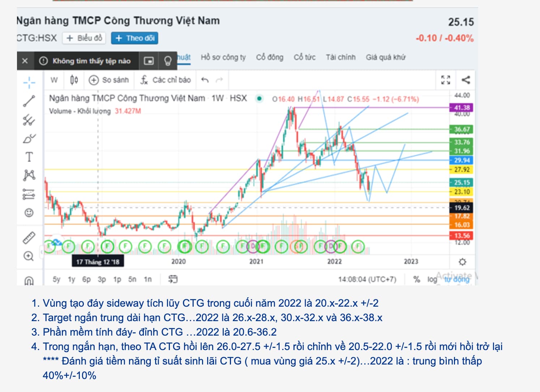Set chart range to 1y

pos(72,279)
